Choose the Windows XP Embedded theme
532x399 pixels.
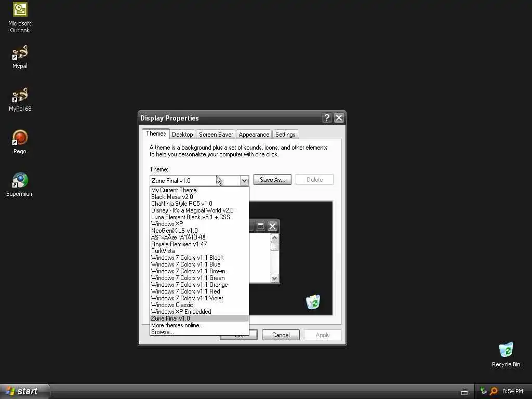click(x=199, y=312)
